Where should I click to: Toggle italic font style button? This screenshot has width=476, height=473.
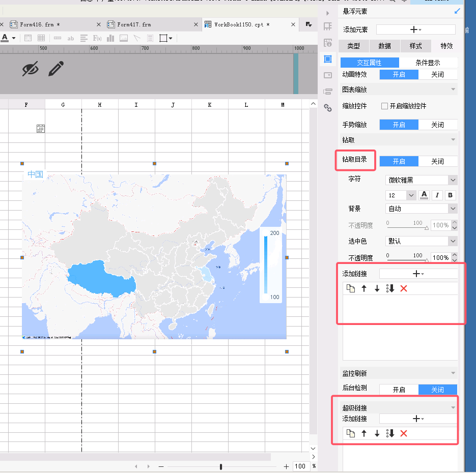click(437, 195)
